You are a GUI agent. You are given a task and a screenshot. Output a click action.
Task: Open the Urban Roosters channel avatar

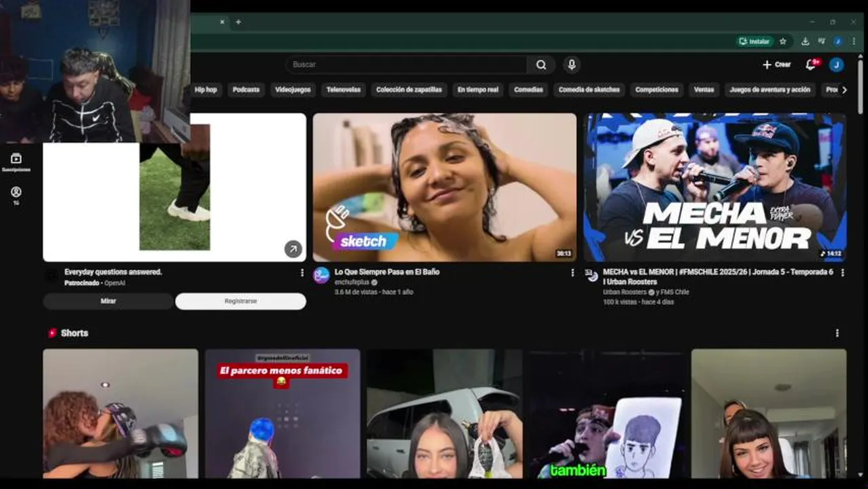tap(592, 275)
